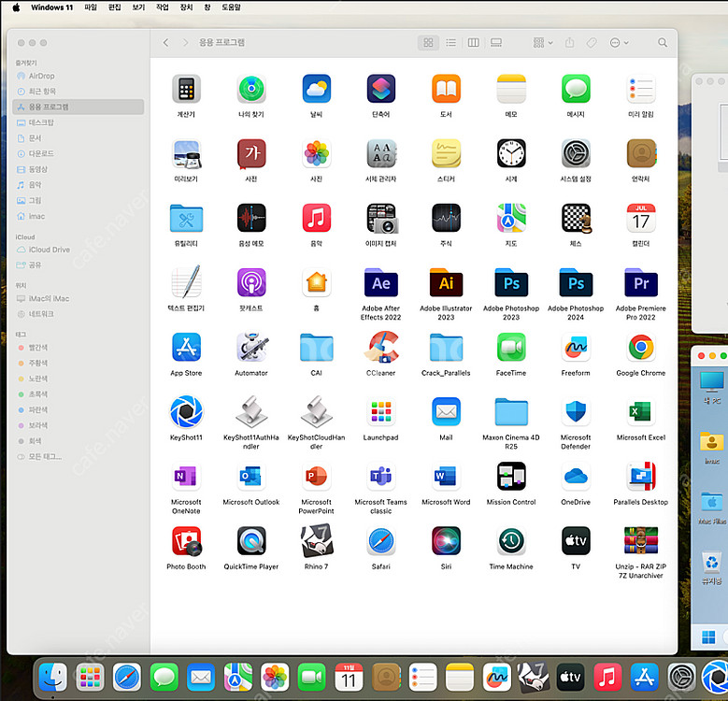Switch Finder to column view
Viewport: 728px width, 701px height.
click(474, 43)
